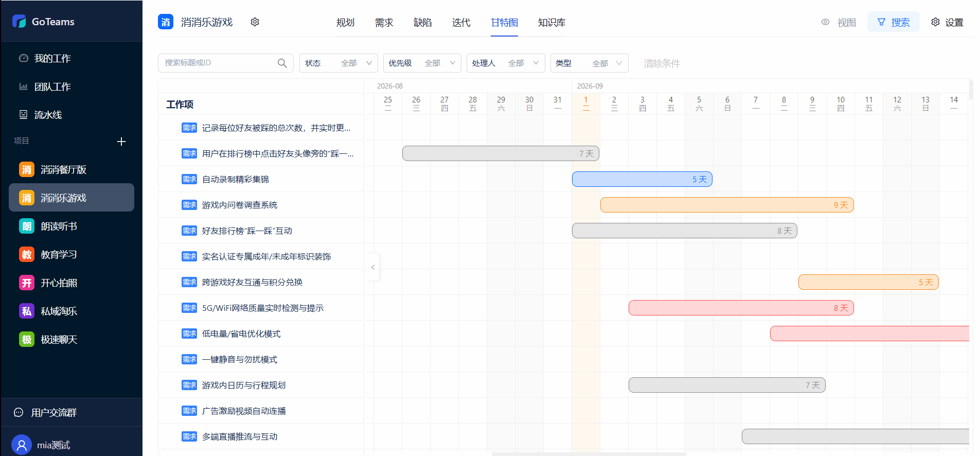Click the 需求 tag of 一键静音与勿扰模式
The height and width of the screenshot is (456, 980).
point(189,359)
